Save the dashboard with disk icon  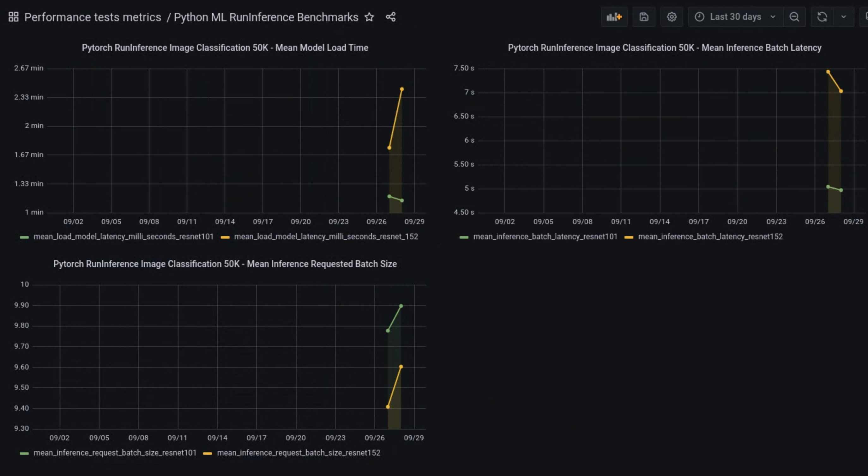coord(644,17)
